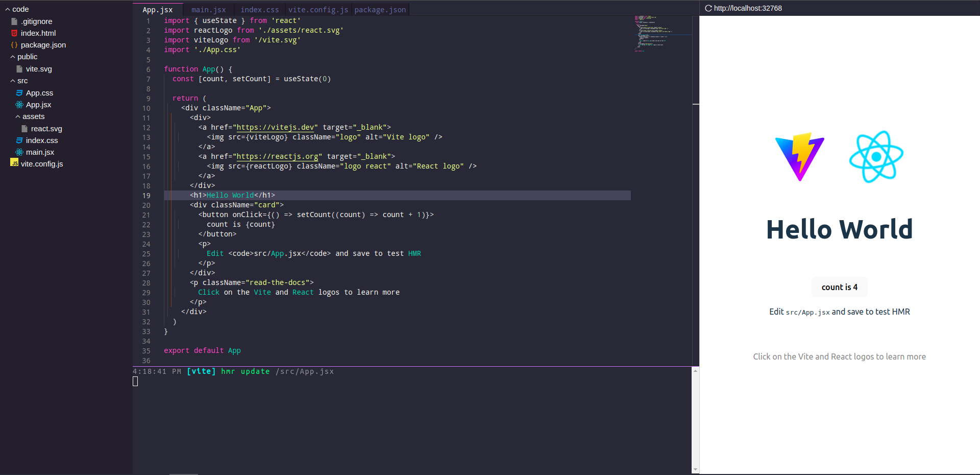The image size is (980, 475).
Task: Open index.html in the file tree
Action: tap(38, 33)
